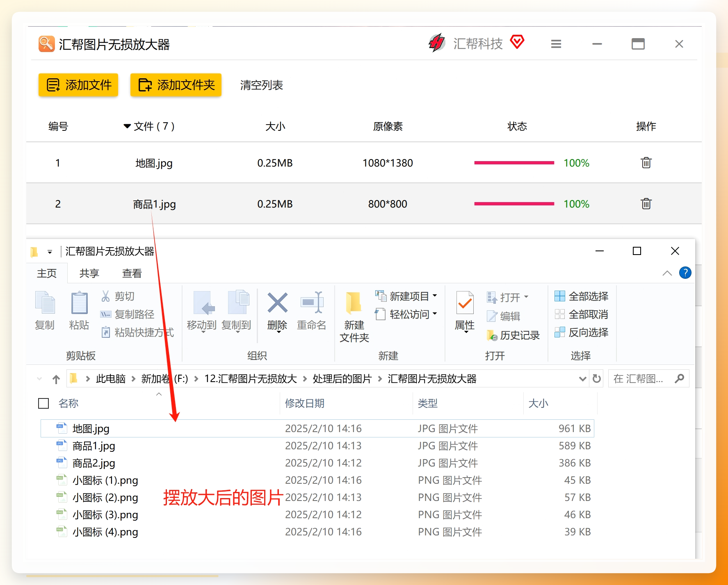The width and height of the screenshot is (728, 585).
Task: Collapse the ribbon with the chevron
Action: [x=667, y=273]
